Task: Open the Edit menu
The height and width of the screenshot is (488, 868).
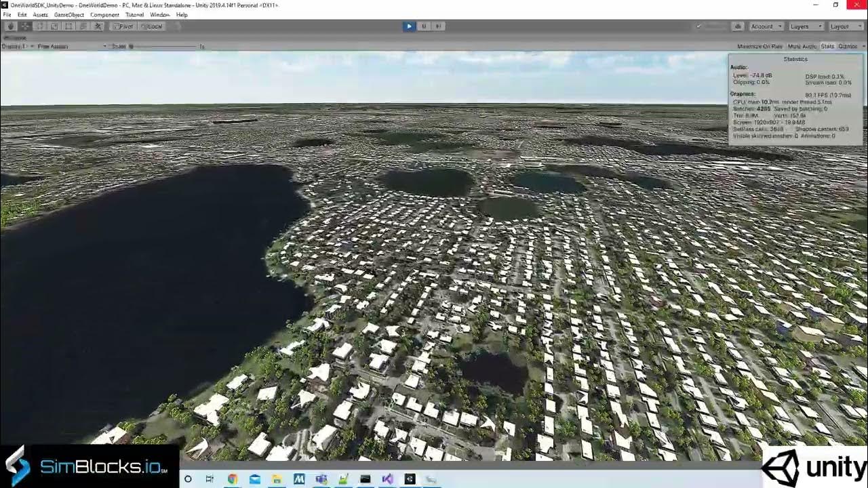Action: [x=22, y=15]
